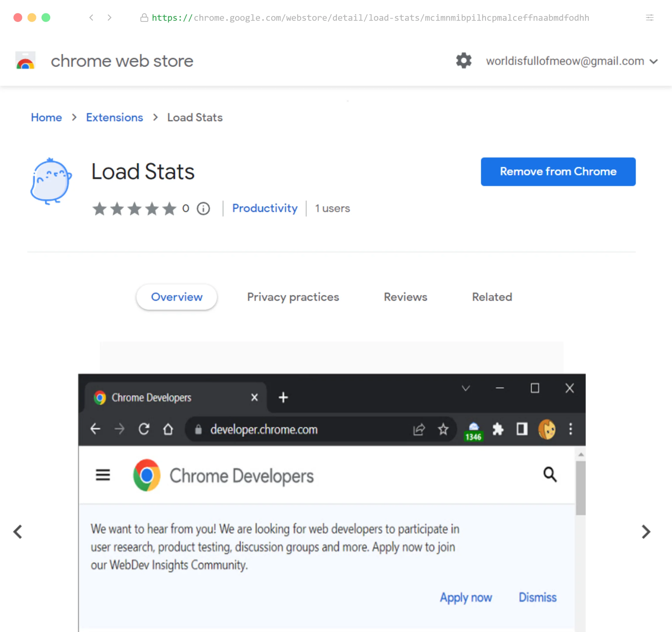The image size is (672, 632).
Task: Open the browser options sliders icon
Action: [x=649, y=18]
